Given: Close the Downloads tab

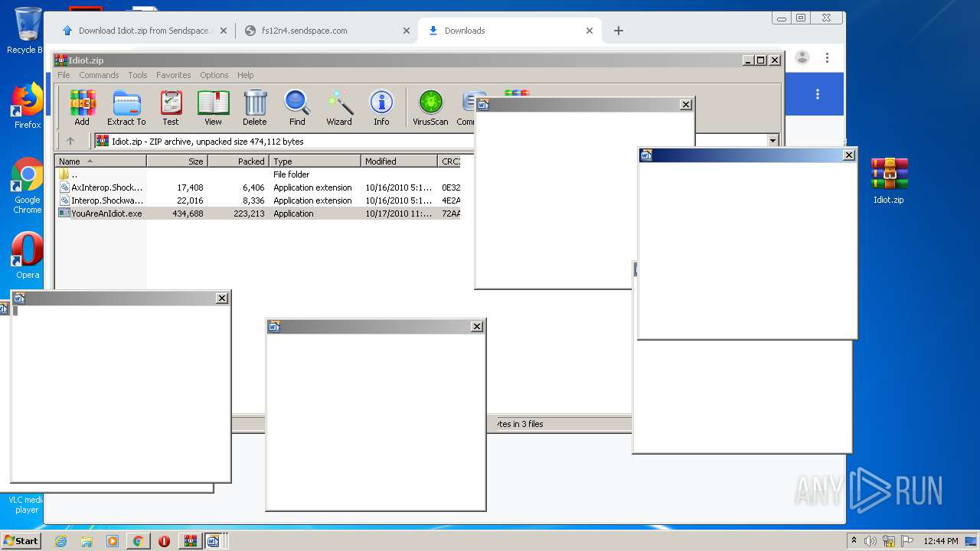Looking at the screenshot, I should [590, 31].
